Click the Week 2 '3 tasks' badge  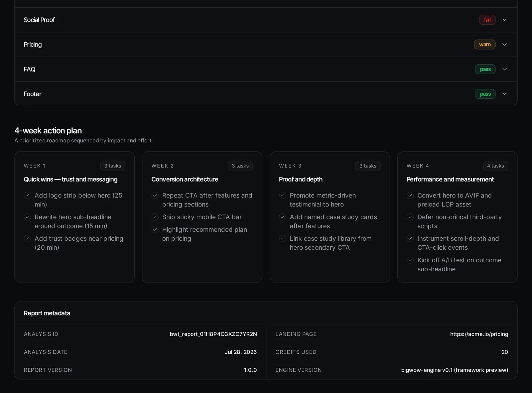240,166
